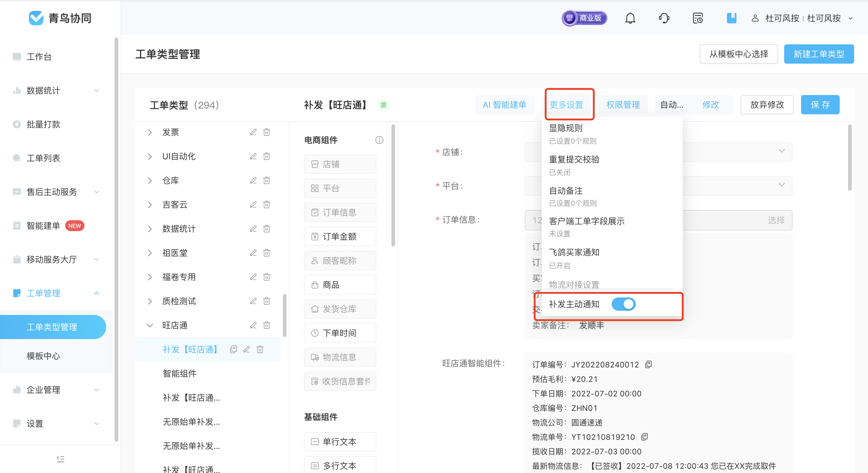Click the 物流对接设置 heading

(x=574, y=285)
